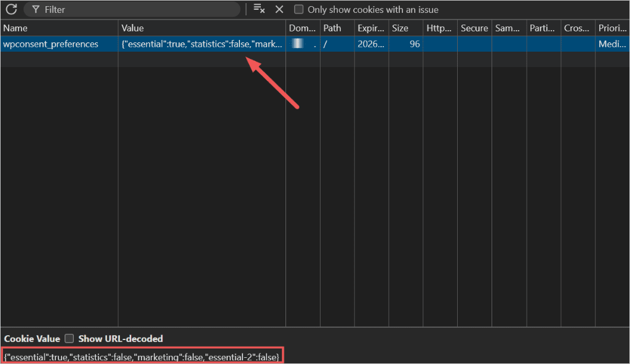Screen dimensions: 630x364
Task: Click the refresh cookies icon
Action: point(11,9)
